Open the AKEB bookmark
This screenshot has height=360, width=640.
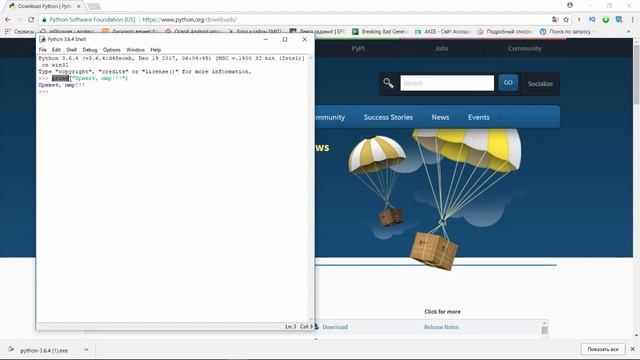click(442, 31)
